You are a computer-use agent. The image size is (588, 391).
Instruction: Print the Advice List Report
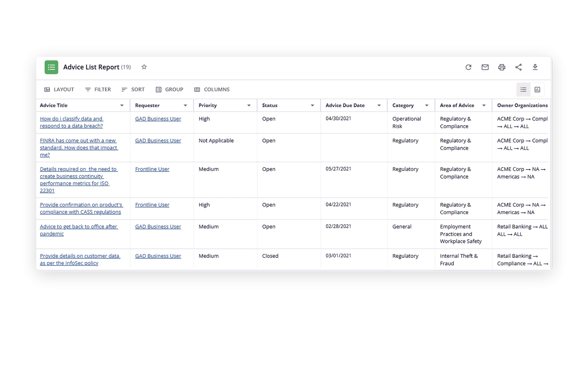(x=502, y=67)
